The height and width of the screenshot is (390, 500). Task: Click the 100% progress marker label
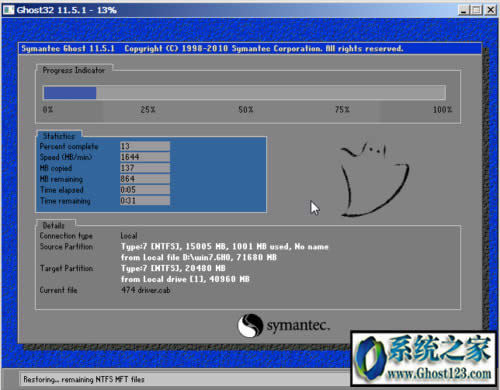[442, 110]
